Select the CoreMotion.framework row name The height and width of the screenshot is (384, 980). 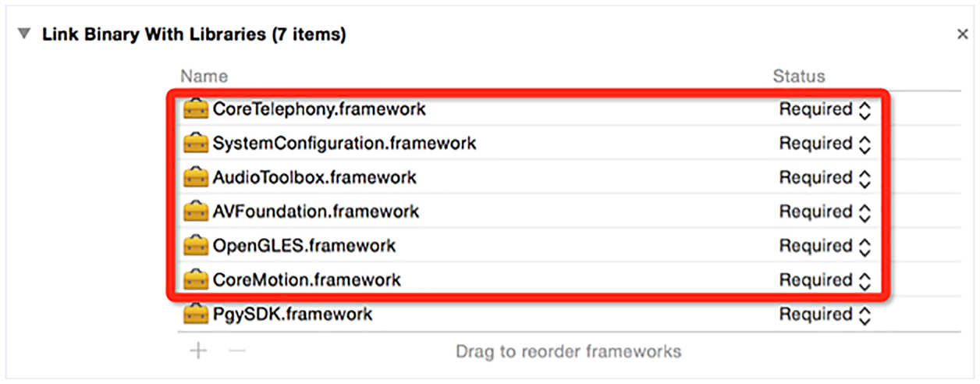coord(307,279)
